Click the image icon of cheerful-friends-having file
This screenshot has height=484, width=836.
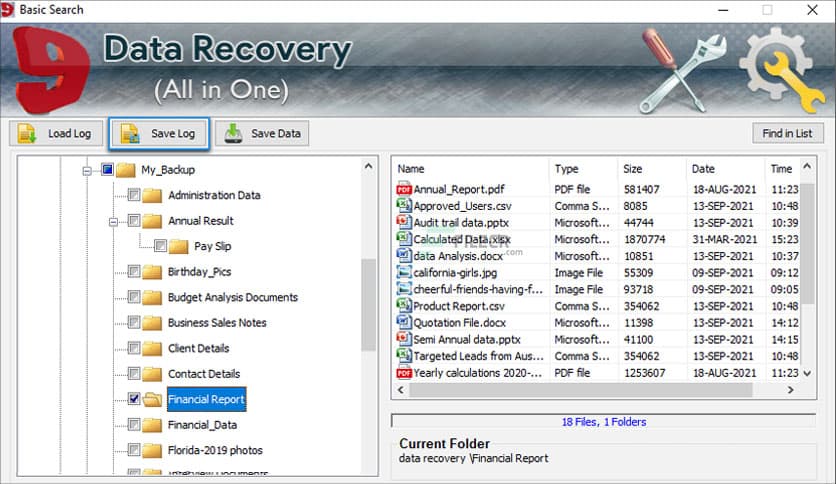404,288
